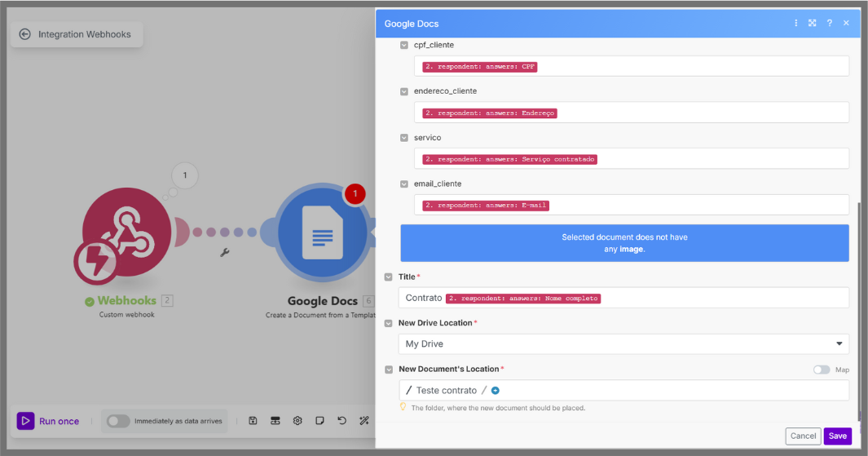Viewport: 868px width, 456px height.
Task: Click the Webhooks module label
Action: (127, 301)
